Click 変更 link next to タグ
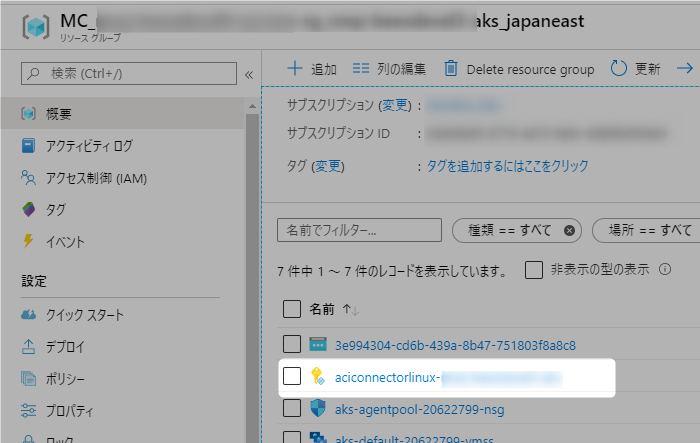The image size is (700, 443). (x=328, y=167)
